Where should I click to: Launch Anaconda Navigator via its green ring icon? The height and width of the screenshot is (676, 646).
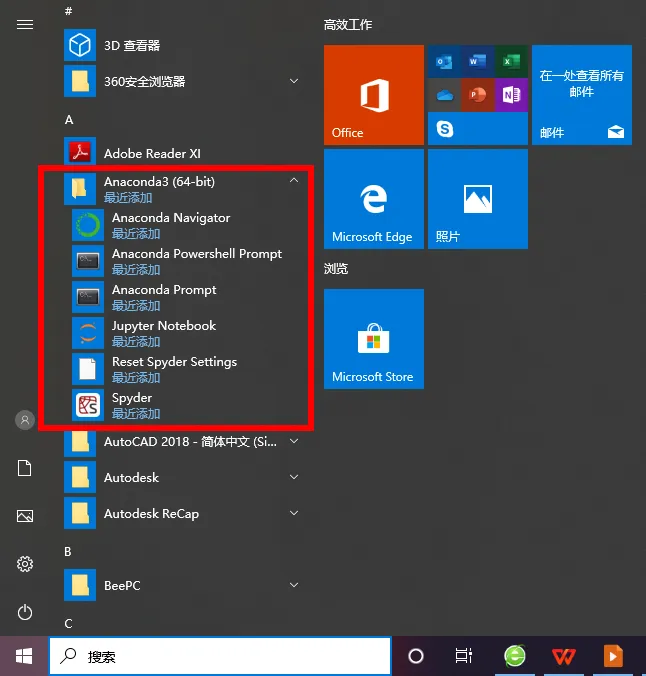click(88, 225)
